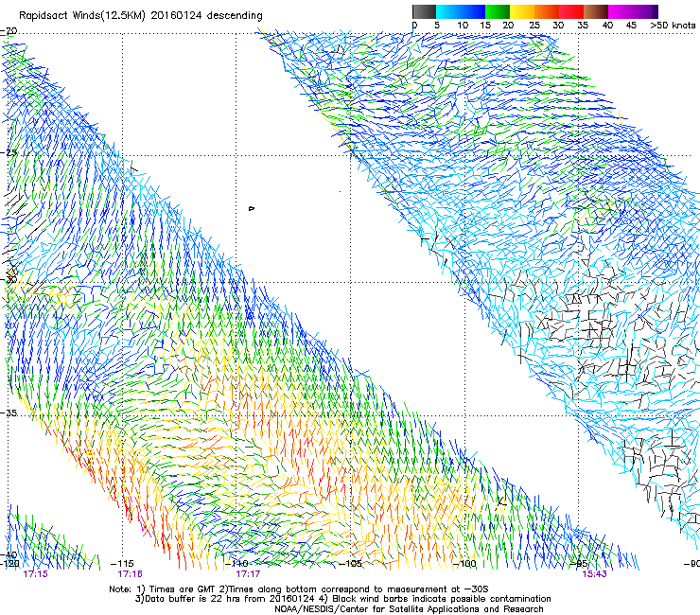This screenshot has width=700, height=615.
Task: Click the "-115" longitude axis label
Action: tap(122, 564)
